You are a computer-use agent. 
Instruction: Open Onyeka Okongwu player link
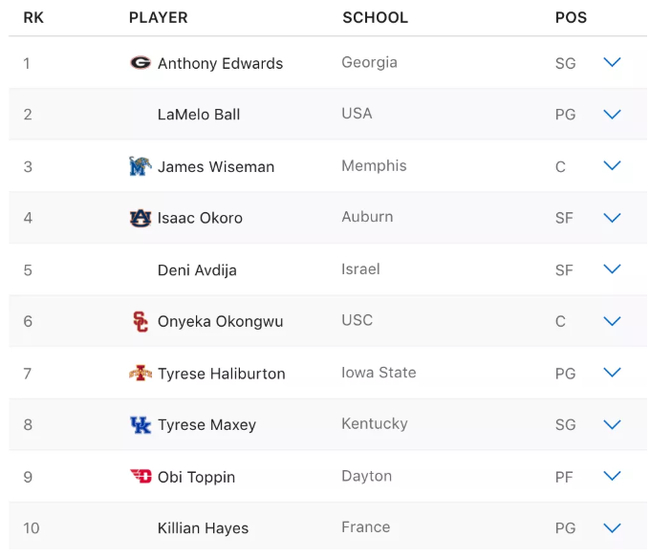[x=220, y=322]
